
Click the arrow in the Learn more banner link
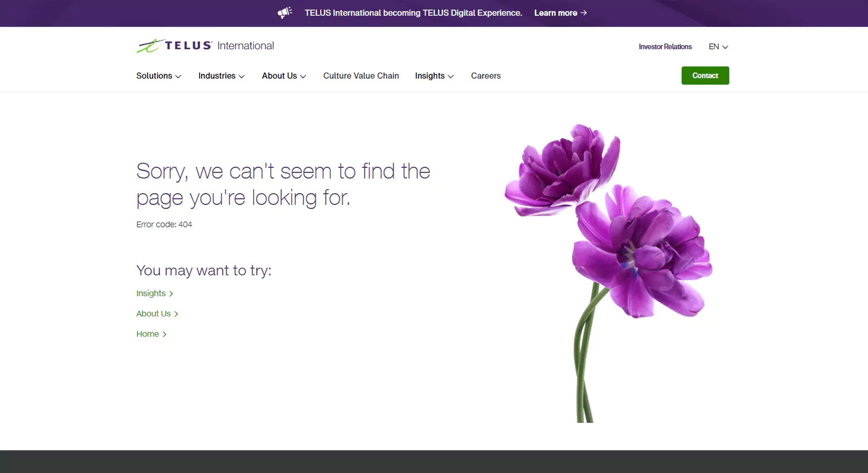583,12
